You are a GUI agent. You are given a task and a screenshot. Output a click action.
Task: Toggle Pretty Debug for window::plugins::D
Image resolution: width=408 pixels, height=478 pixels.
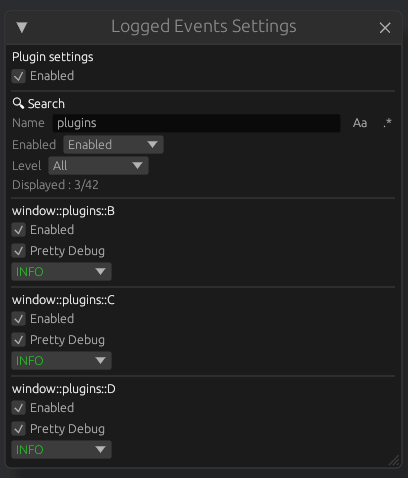coord(19,429)
